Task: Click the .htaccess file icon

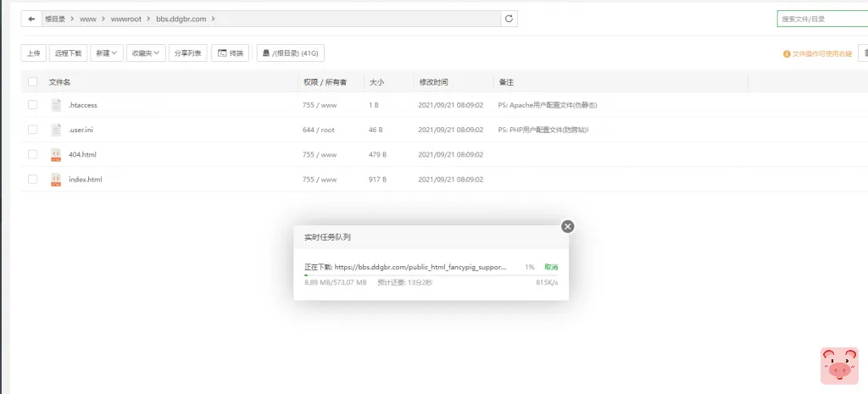Action: coord(56,105)
